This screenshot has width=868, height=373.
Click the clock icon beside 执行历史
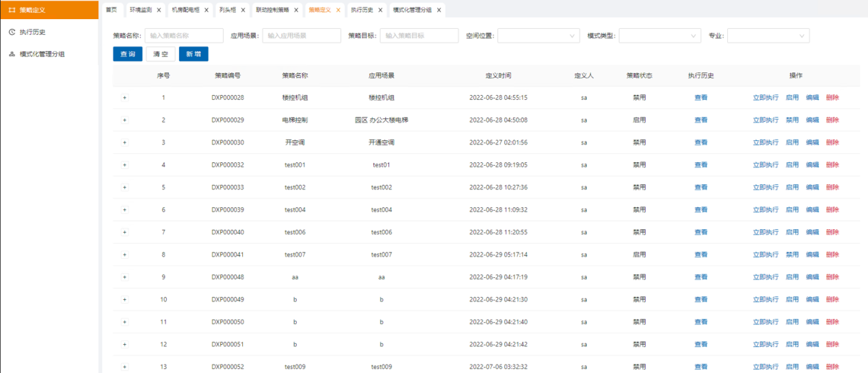coord(12,32)
